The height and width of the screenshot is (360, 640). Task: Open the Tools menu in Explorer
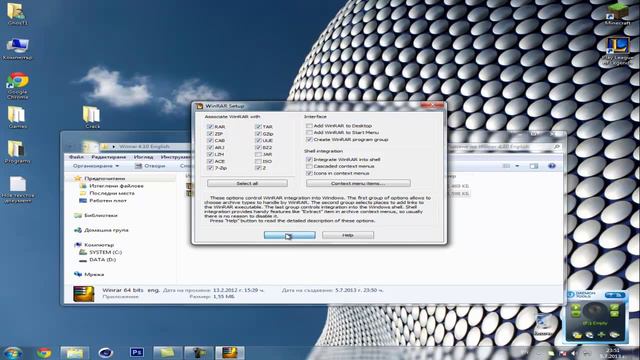pos(176,157)
